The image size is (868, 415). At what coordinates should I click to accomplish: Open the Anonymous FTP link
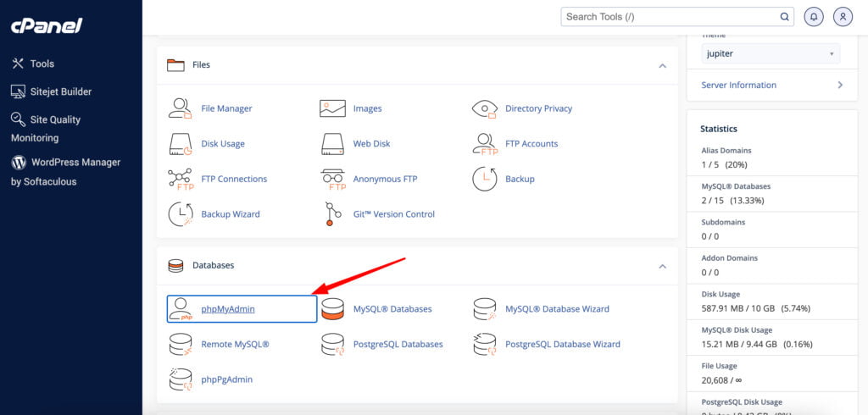pyautogui.click(x=386, y=180)
